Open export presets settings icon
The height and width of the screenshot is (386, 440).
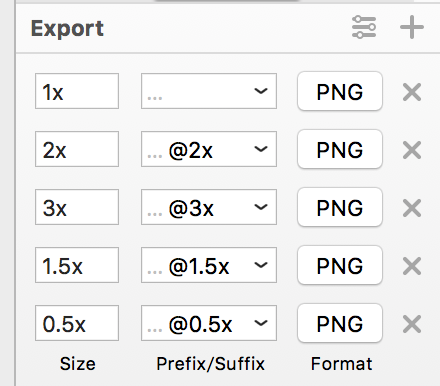point(364,27)
